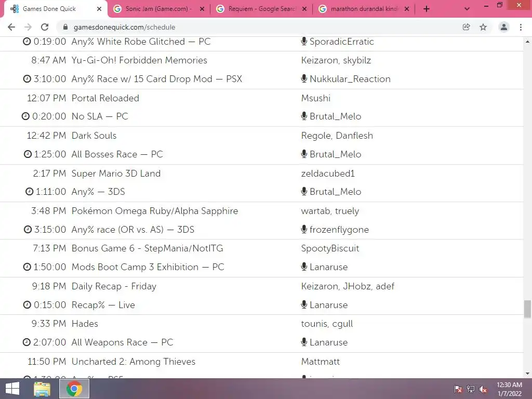Close the marathon durandal tab
Viewport: 532px width, 399px height.
coord(407,9)
